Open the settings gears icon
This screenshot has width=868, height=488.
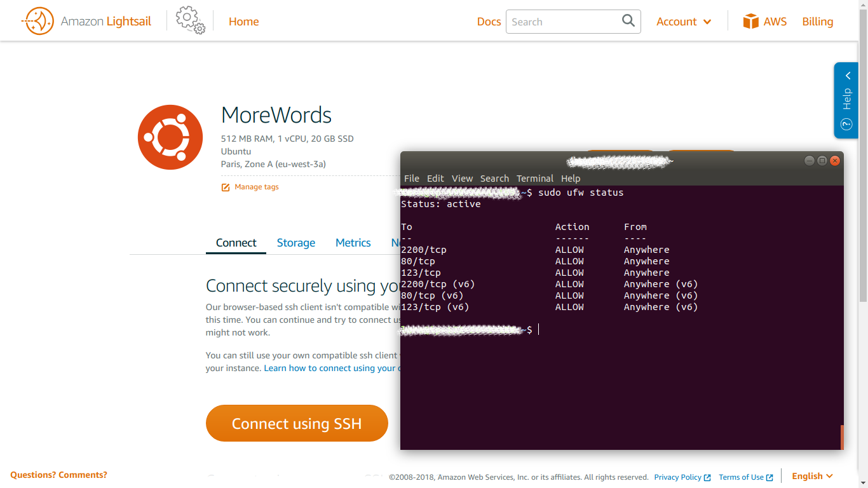click(x=191, y=20)
